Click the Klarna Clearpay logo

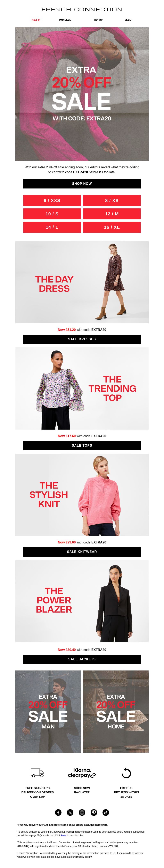pyautogui.click(x=82, y=773)
